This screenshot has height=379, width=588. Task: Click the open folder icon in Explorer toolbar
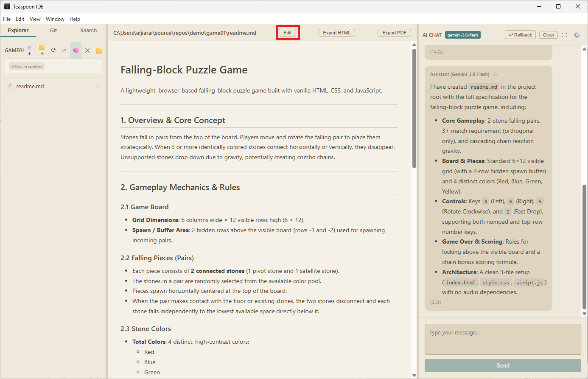99,51
